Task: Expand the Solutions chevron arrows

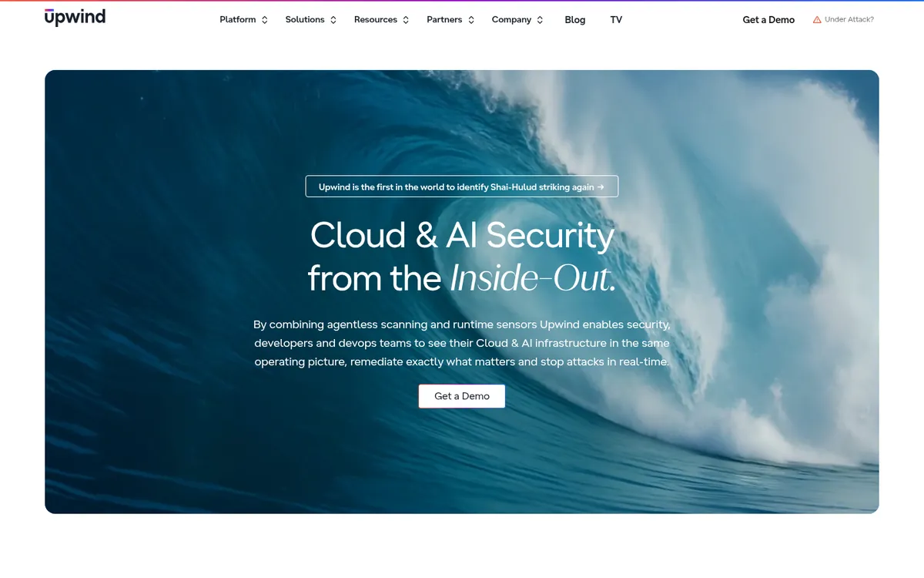Action: coord(333,20)
